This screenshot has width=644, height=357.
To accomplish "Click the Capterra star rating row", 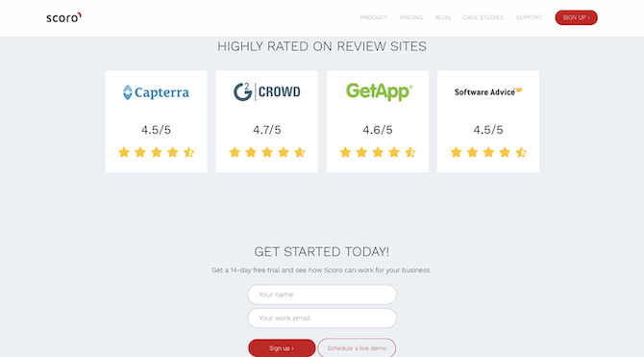I will pos(156,153).
